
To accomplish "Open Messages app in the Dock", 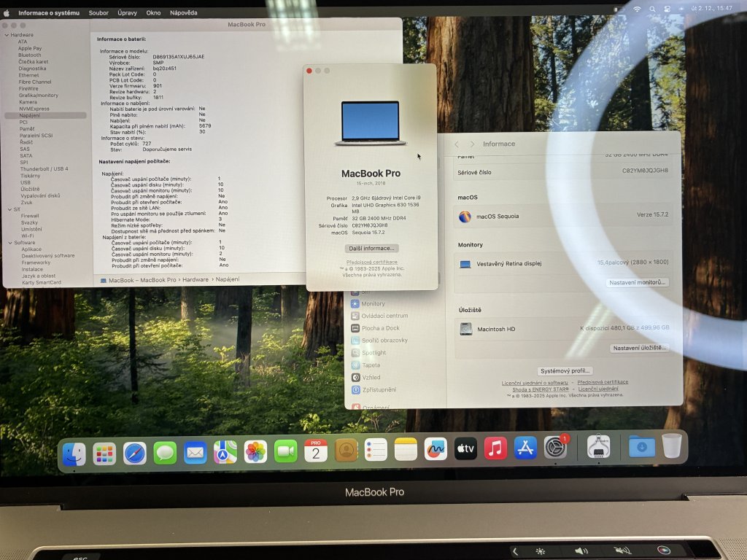I will tap(165, 452).
